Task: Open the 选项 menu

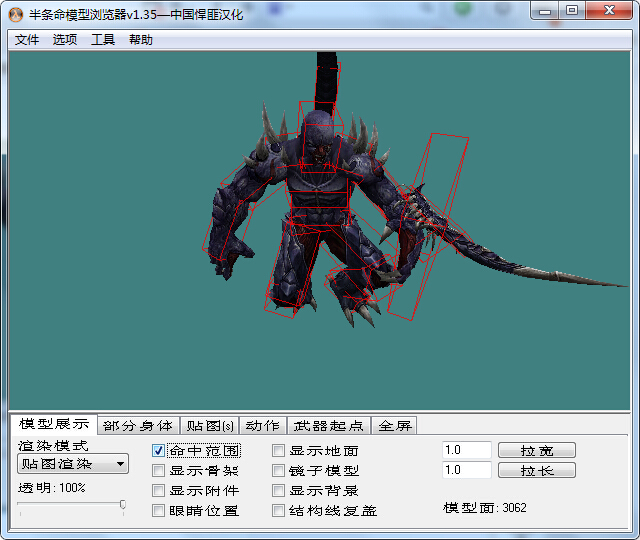Action: (x=65, y=40)
